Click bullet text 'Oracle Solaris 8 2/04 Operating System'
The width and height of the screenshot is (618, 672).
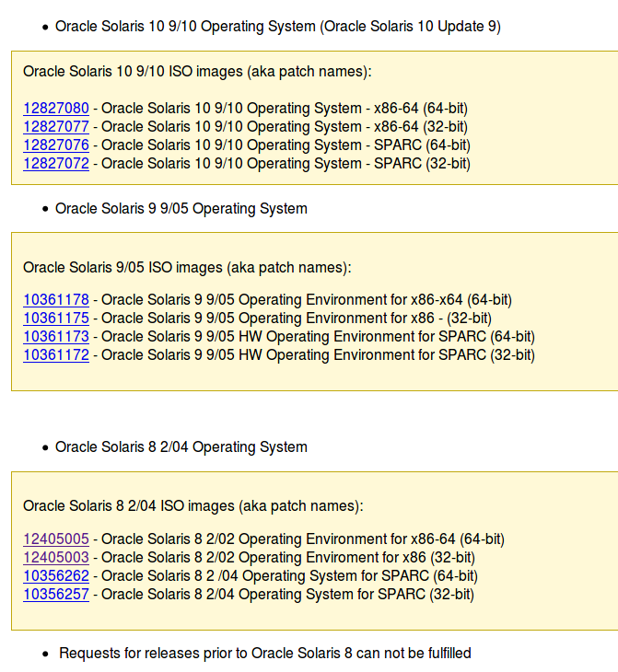181,447
